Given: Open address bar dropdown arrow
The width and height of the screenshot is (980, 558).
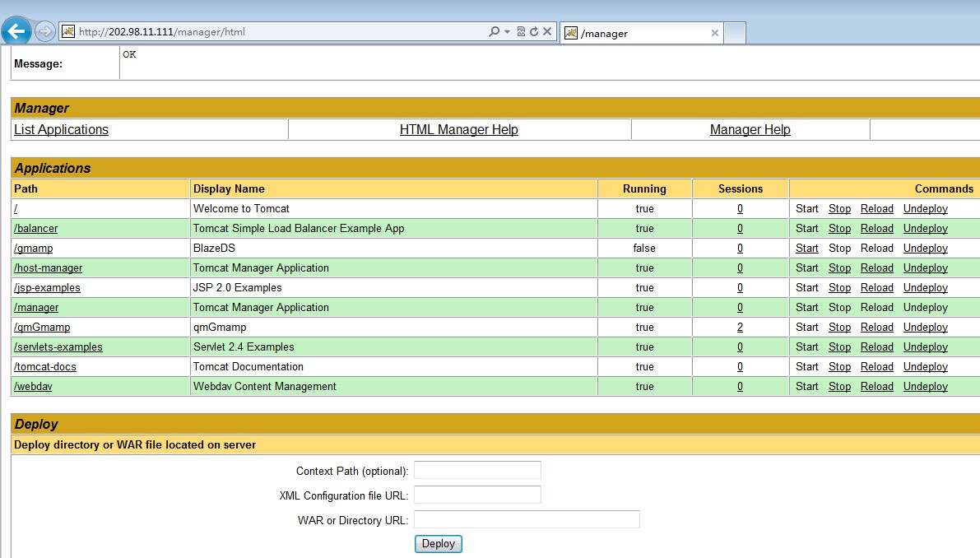Looking at the screenshot, I should 507,31.
